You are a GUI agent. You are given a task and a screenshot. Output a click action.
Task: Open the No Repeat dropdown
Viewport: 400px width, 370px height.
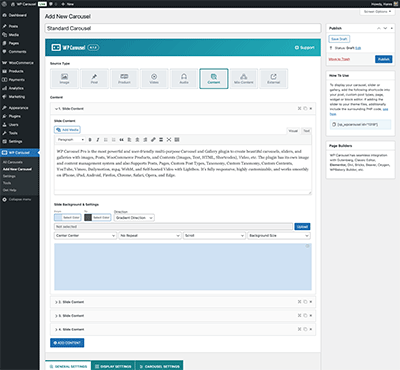coord(150,236)
